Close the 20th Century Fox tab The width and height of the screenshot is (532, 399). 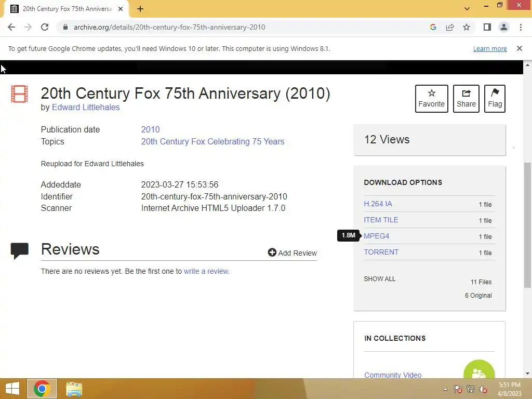[121, 9]
